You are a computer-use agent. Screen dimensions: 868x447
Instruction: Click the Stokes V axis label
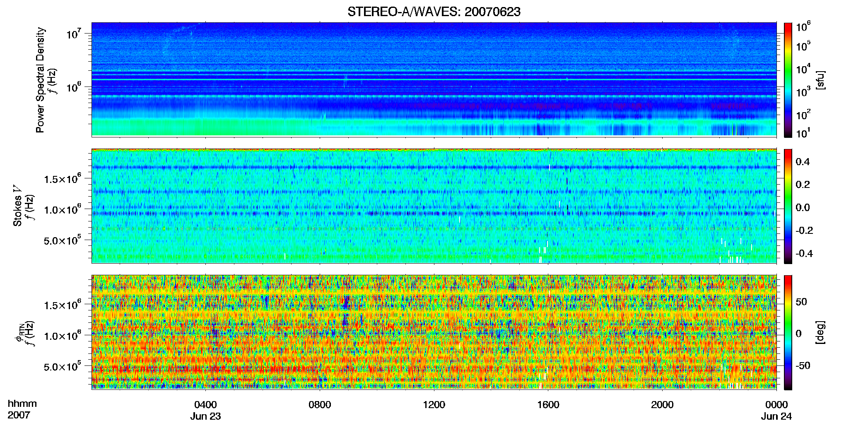tap(17, 206)
